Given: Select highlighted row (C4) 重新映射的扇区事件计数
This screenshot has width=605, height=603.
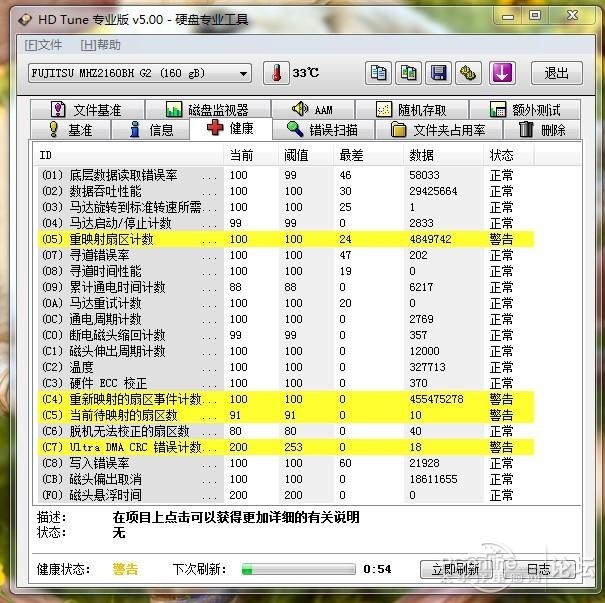Looking at the screenshot, I should (x=286, y=399).
